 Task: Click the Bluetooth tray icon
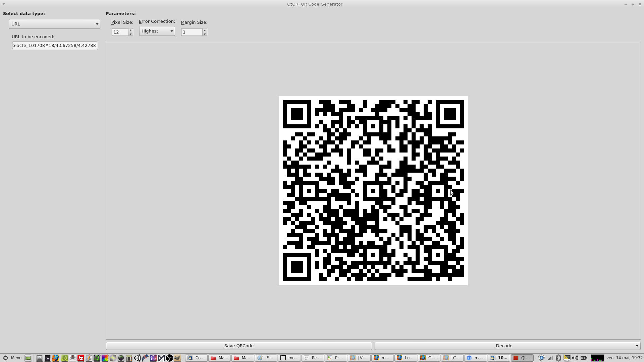[x=558, y=358]
